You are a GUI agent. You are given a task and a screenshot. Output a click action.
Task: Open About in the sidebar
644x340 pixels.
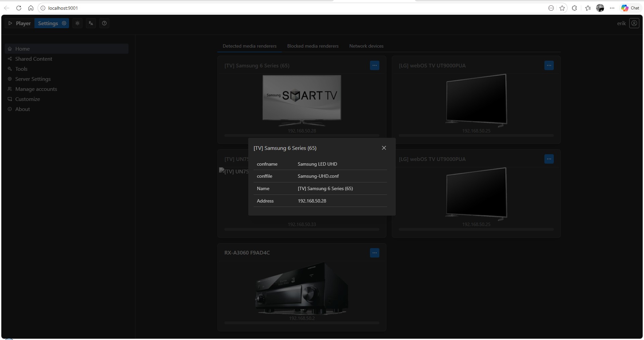67,109
